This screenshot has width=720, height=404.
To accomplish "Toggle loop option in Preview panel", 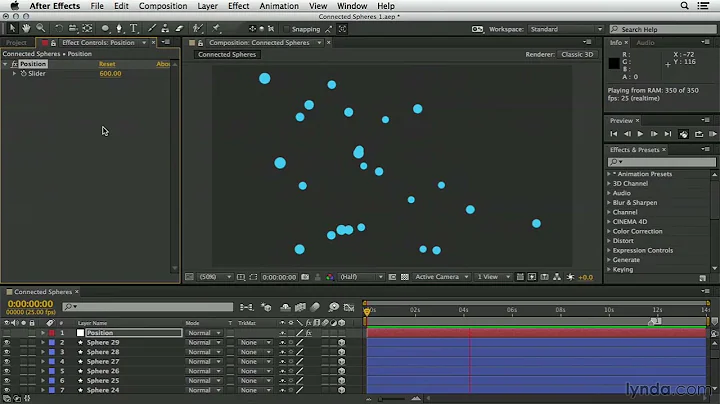I will pos(698,134).
